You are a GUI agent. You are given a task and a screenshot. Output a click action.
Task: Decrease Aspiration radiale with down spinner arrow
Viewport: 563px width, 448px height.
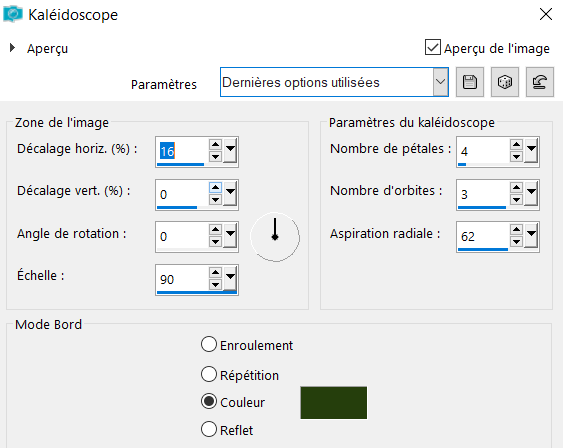[x=516, y=242]
